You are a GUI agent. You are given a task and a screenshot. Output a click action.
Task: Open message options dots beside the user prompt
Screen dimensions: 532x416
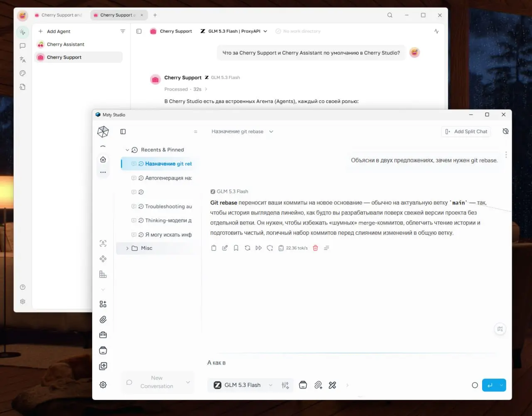[x=506, y=155]
